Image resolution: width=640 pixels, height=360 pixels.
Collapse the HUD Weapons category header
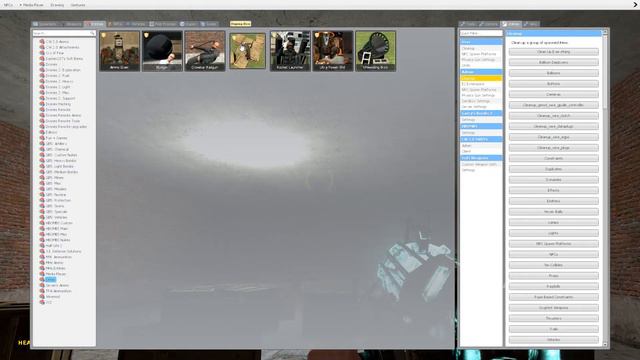(x=481, y=158)
